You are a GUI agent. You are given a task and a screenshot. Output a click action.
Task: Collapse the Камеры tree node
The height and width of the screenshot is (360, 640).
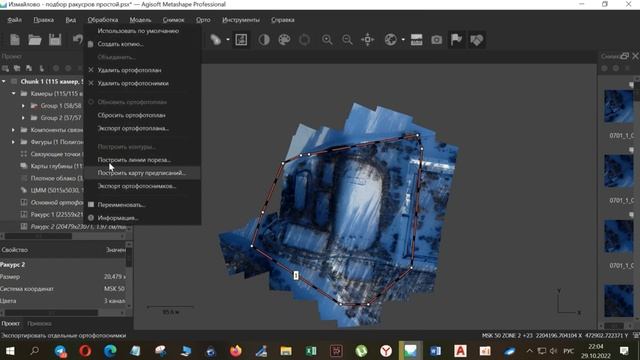[x=13, y=94]
